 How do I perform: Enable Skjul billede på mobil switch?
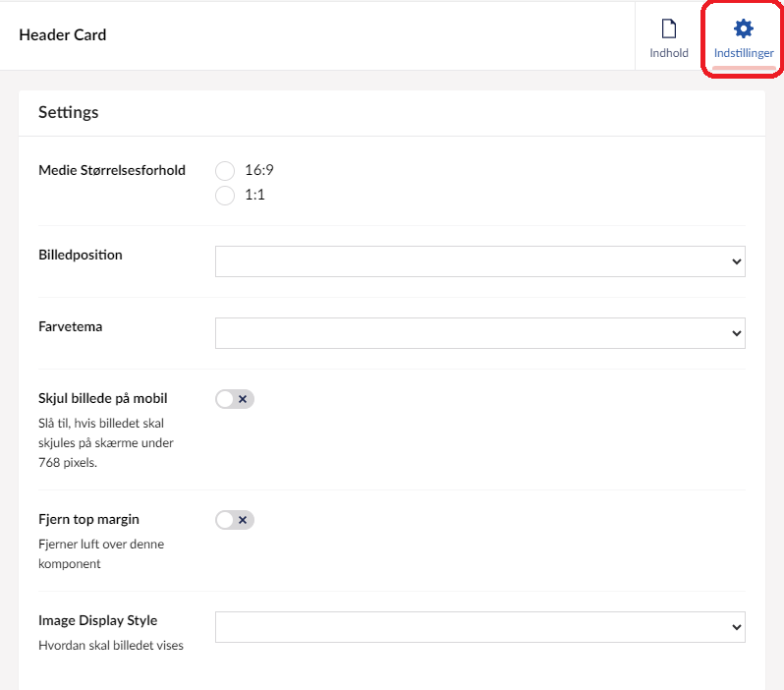click(x=235, y=398)
